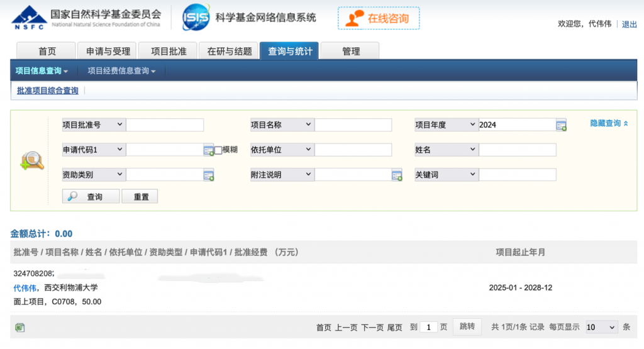Collapse the search panel via 隐藏查询
Viewport: 644px width, 349px height.
(609, 124)
